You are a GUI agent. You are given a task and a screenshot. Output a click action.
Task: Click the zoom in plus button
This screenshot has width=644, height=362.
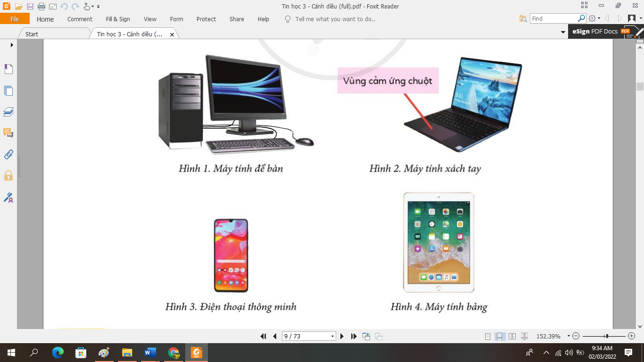[x=631, y=336]
